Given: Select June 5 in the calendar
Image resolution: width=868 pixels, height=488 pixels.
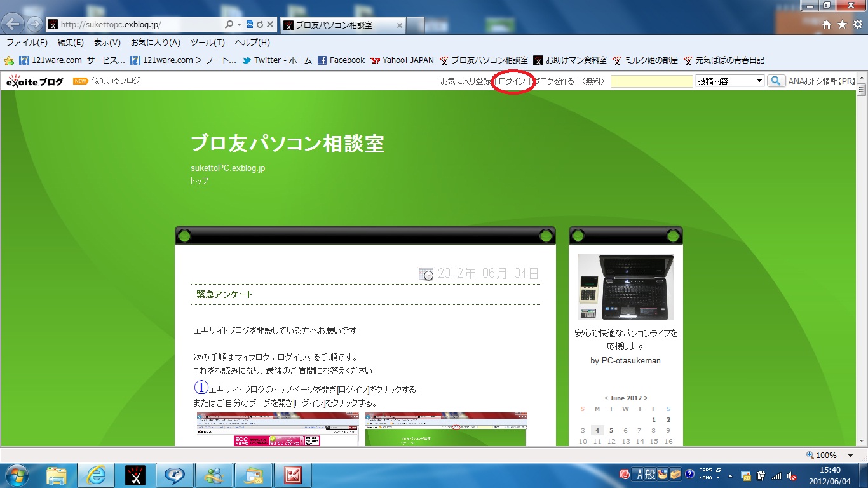Looking at the screenshot, I should tap(611, 430).
